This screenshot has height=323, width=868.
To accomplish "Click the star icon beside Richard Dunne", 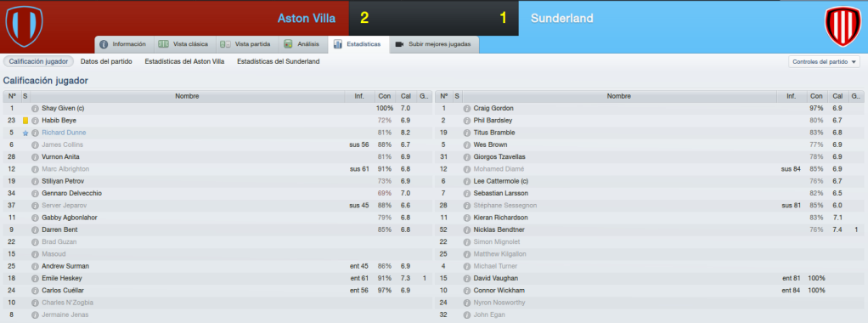I will (x=25, y=133).
